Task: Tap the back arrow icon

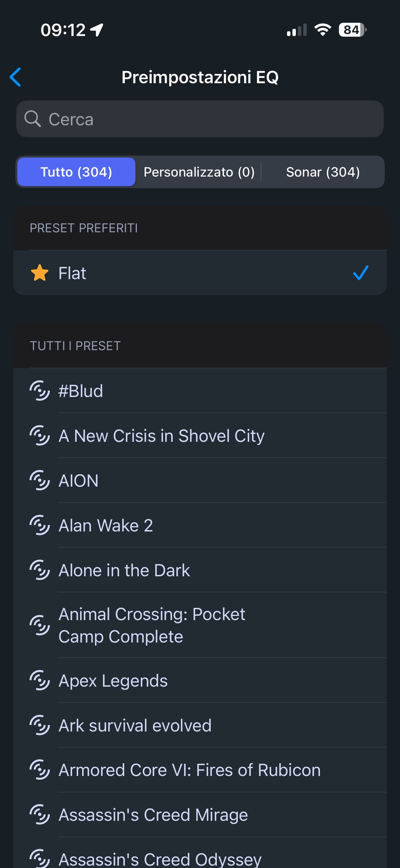Action: [x=16, y=77]
